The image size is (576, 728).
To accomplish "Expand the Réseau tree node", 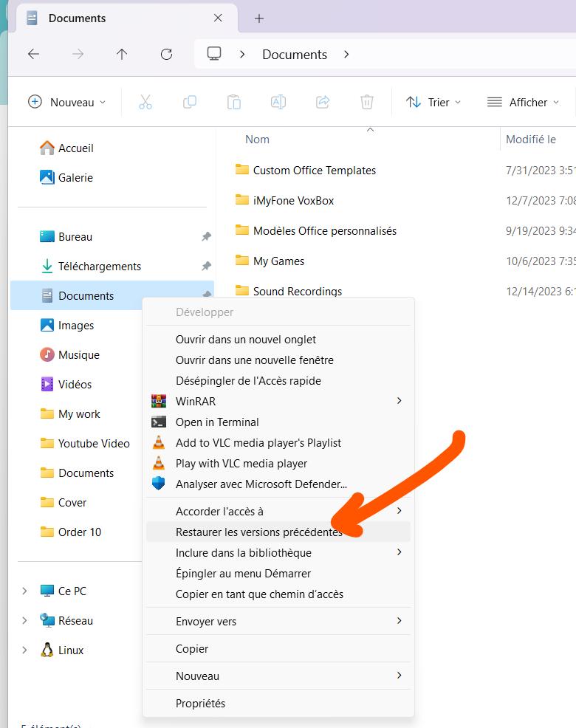I will [x=24, y=621].
